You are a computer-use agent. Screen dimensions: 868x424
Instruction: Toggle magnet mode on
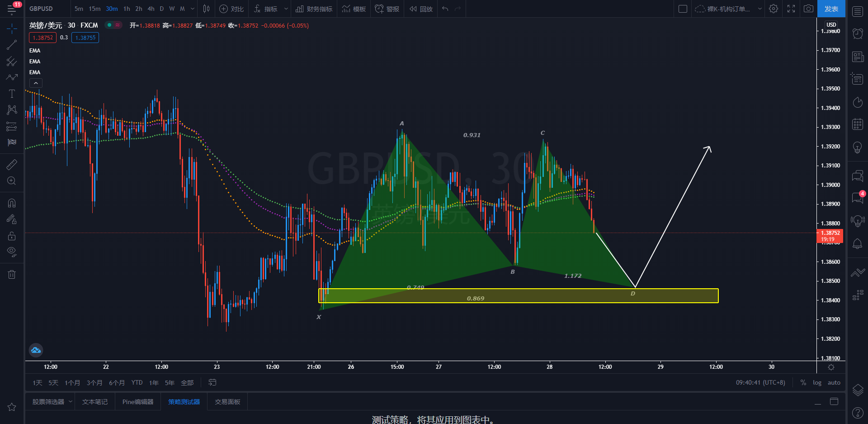pos(12,203)
